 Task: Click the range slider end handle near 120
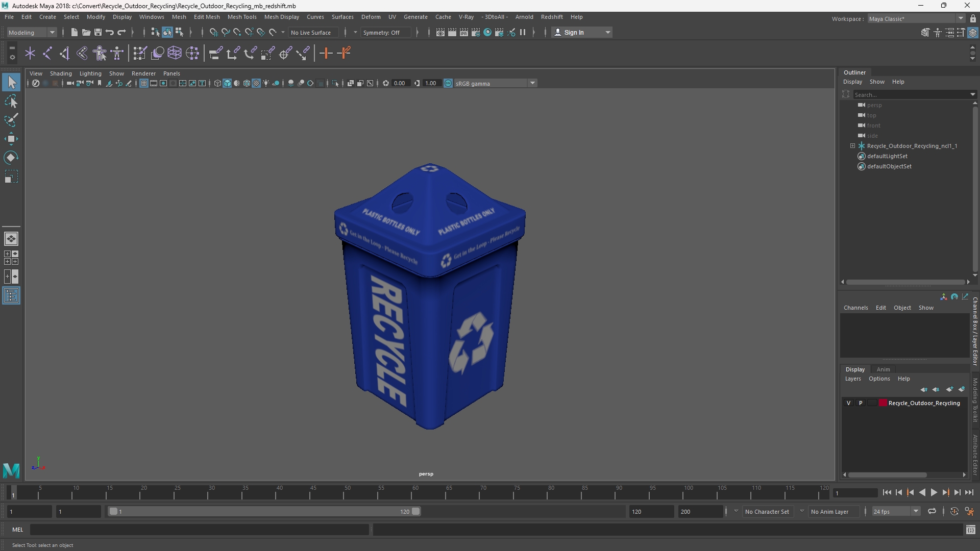[416, 511]
